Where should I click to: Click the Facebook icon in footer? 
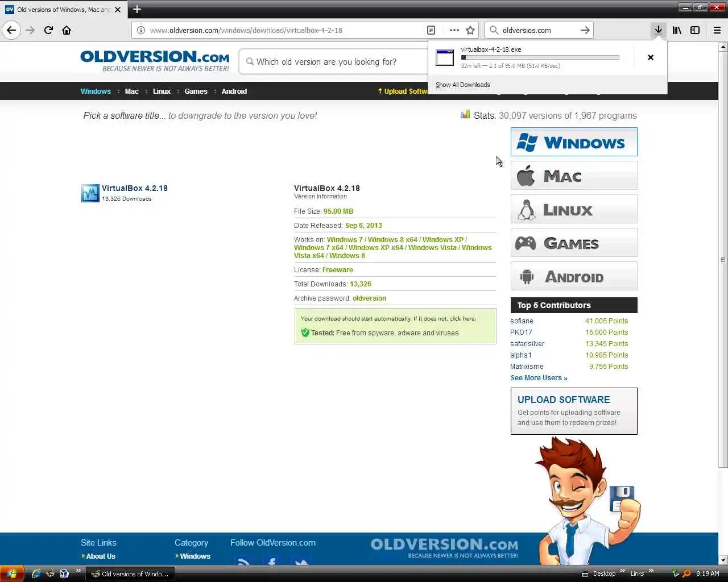point(272,562)
